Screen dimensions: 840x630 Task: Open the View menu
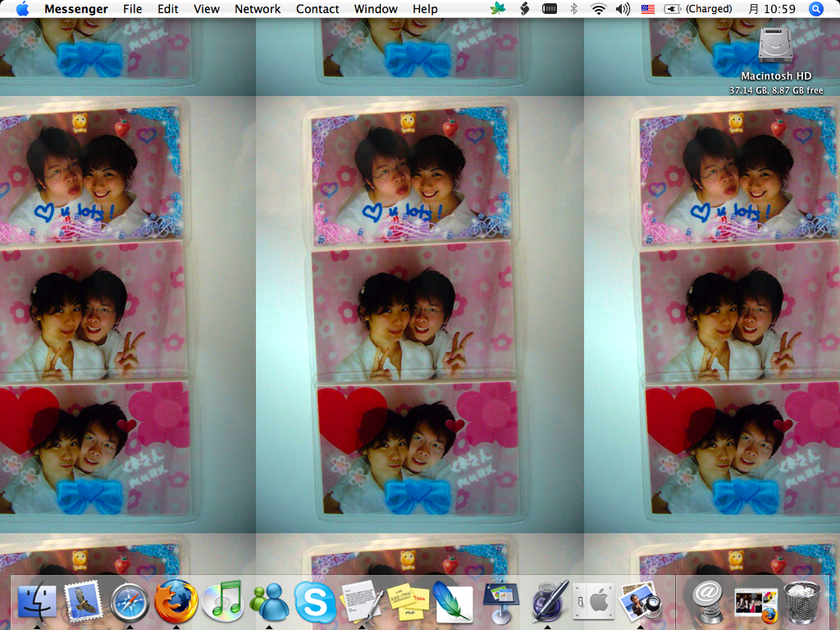pyautogui.click(x=206, y=9)
